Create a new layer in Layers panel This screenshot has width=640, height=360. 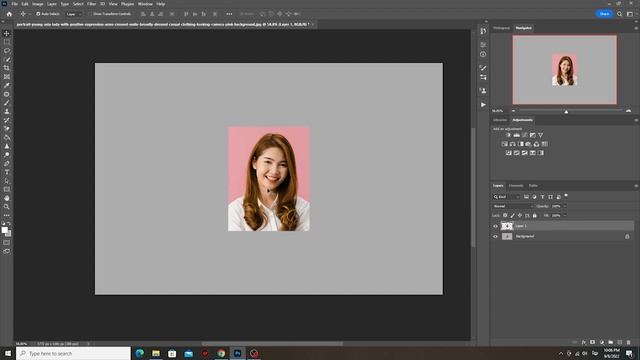pyautogui.click(x=620, y=342)
